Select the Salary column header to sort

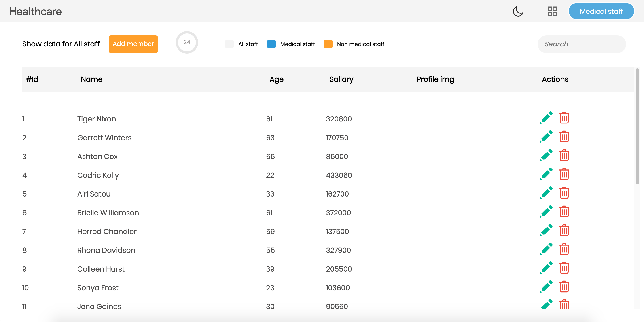341,79
